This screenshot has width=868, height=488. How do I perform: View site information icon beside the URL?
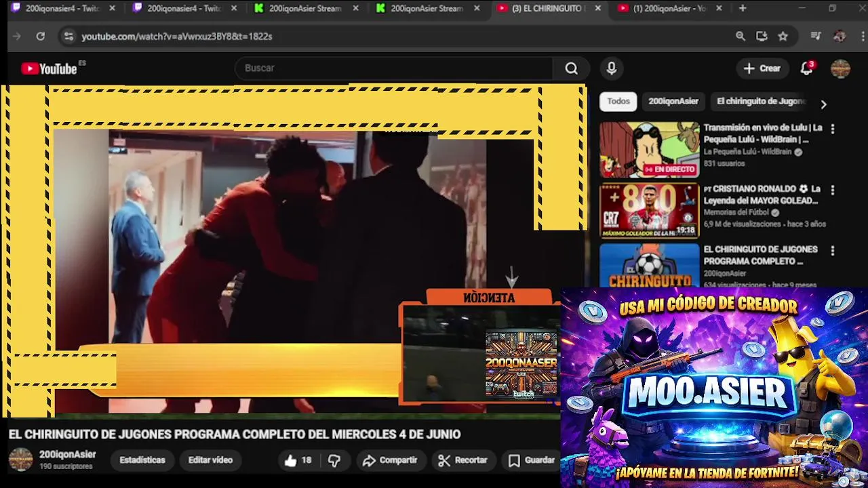coord(68,37)
